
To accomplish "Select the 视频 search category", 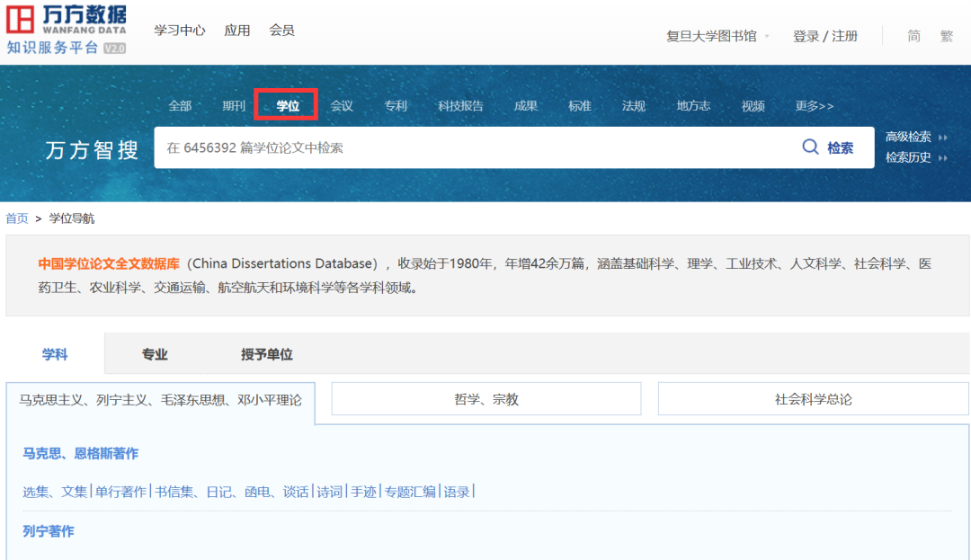I will pyautogui.click(x=753, y=106).
